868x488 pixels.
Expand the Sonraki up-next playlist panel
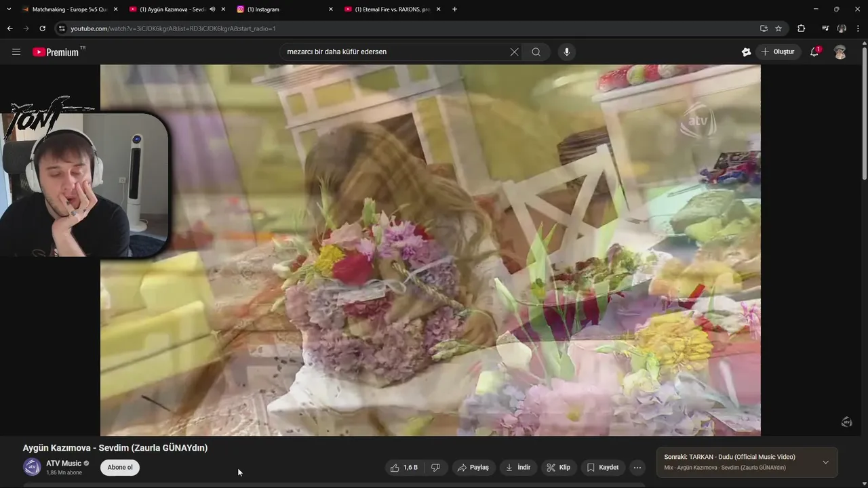point(825,462)
